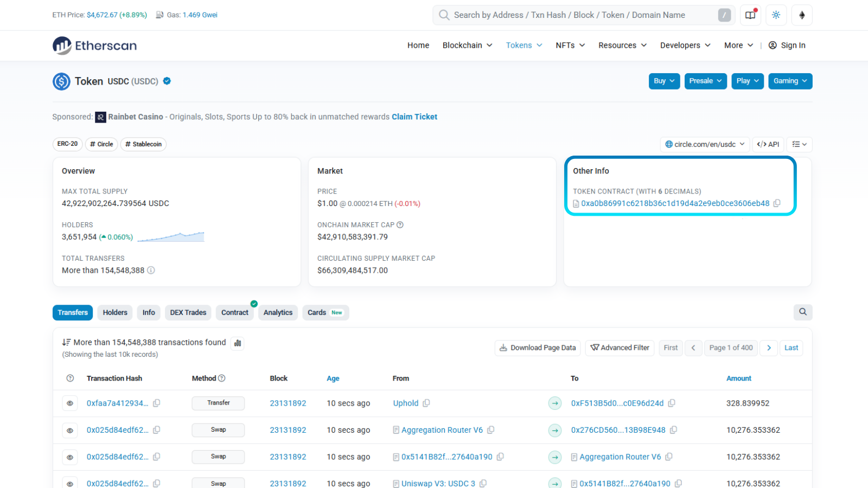
Task: Preview the 0xfaa7a412934 transaction eye icon
Action: click(x=70, y=403)
